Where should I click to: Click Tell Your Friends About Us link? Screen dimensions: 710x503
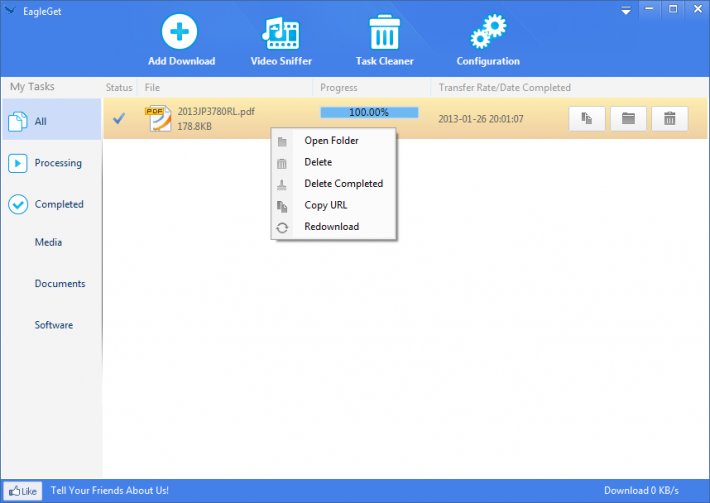(x=110, y=490)
